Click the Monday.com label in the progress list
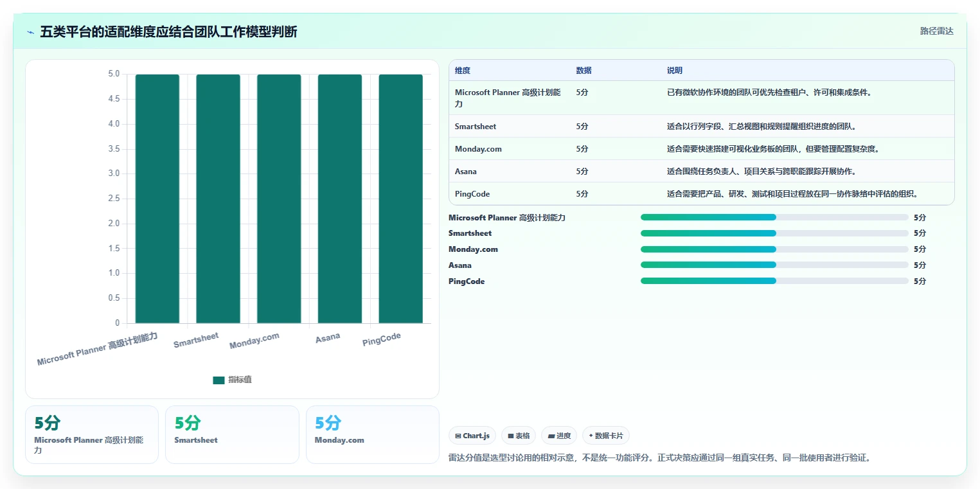Image resolution: width=980 pixels, height=489 pixels. [x=473, y=249]
